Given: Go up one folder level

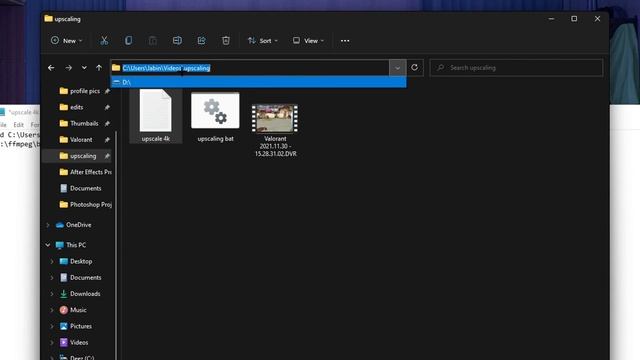Looking at the screenshot, I should point(99,68).
